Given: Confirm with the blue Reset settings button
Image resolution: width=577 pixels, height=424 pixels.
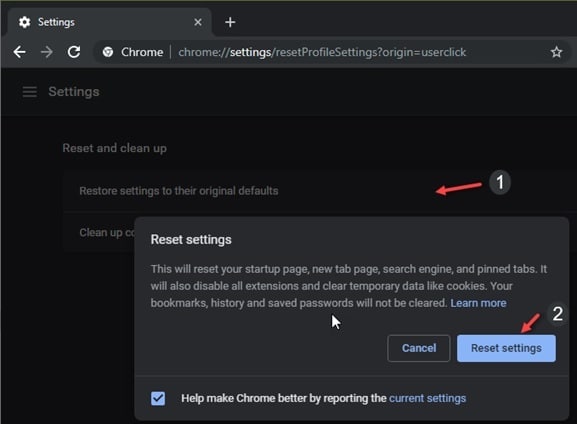Looking at the screenshot, I should click(x=506, y=348).
